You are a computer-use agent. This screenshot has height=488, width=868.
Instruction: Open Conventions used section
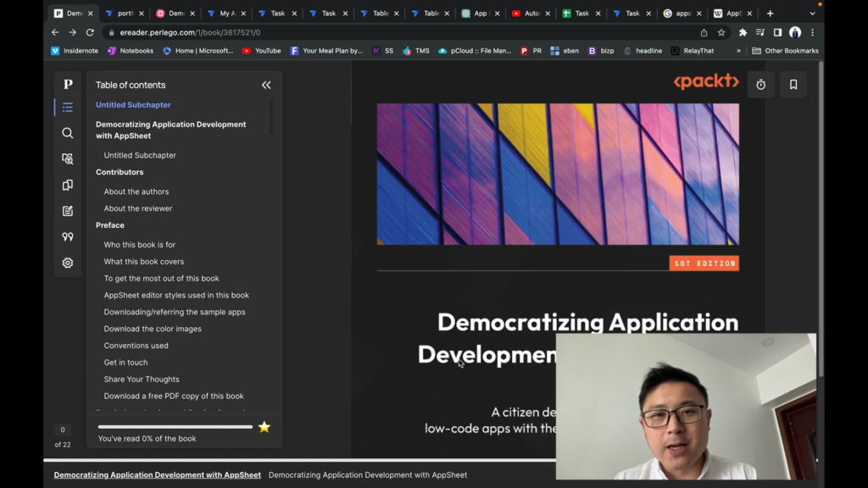136,346
